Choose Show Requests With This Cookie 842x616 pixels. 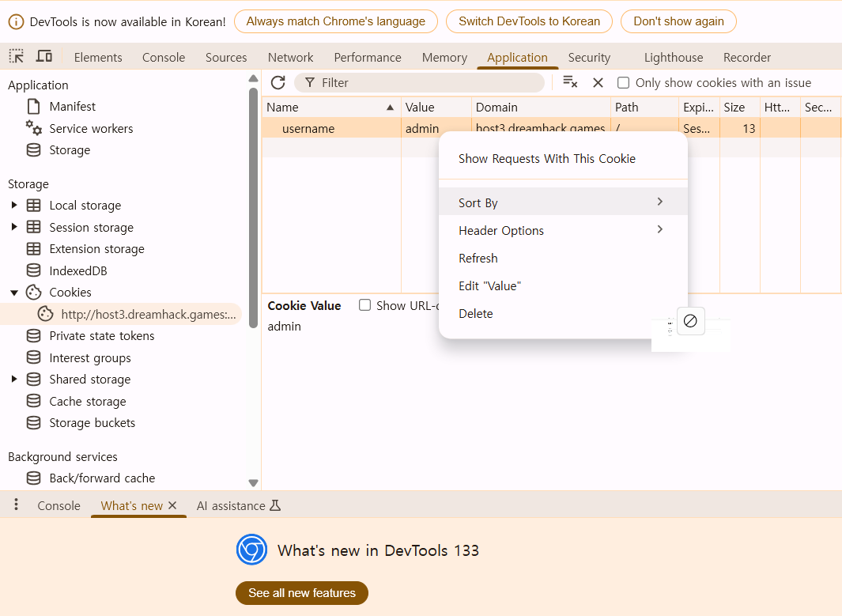tap(563, 158)
